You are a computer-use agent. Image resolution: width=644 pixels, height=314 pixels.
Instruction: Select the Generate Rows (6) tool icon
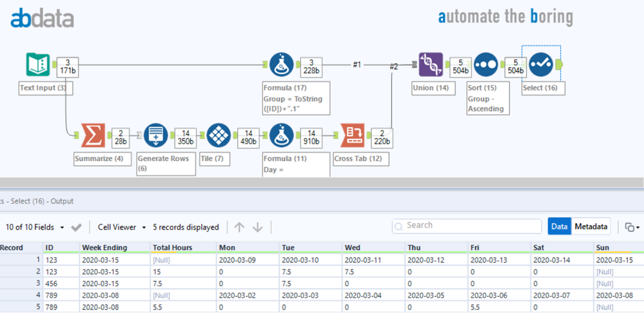155,135
